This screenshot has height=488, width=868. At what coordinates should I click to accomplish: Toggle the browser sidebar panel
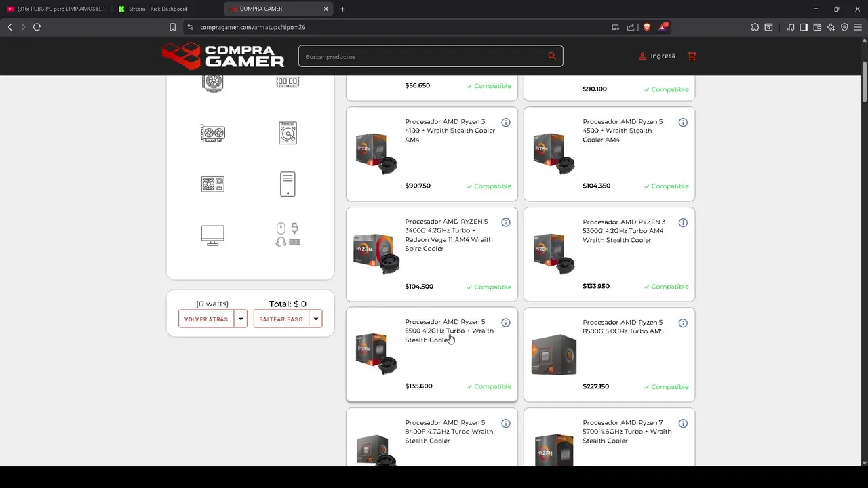(x=804, y=27)
